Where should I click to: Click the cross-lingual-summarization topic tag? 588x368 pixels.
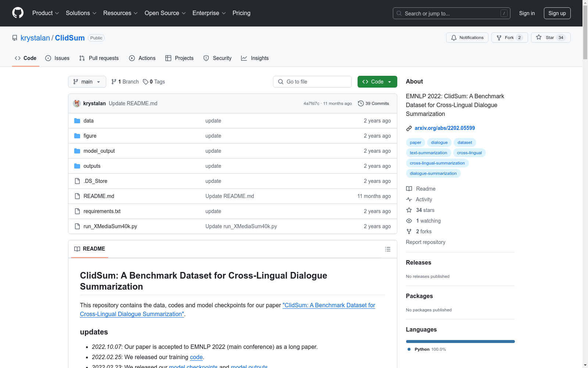[x=437, y=163]
